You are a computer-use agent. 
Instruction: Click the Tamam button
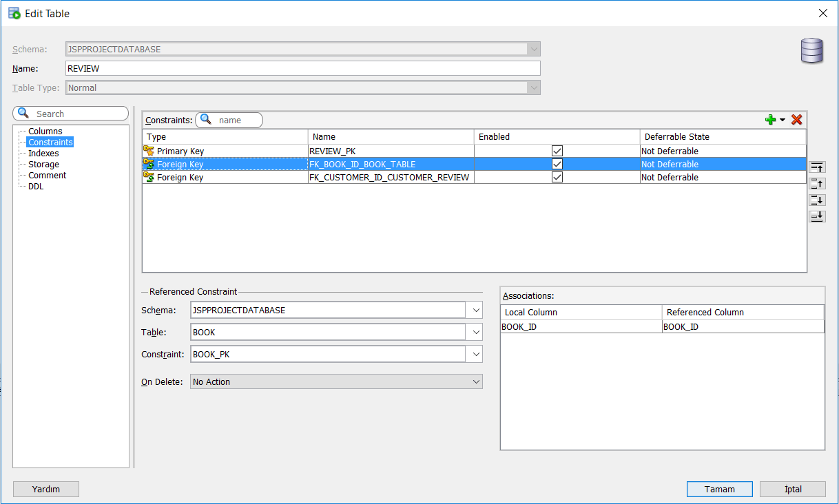[x=719, y=489]
